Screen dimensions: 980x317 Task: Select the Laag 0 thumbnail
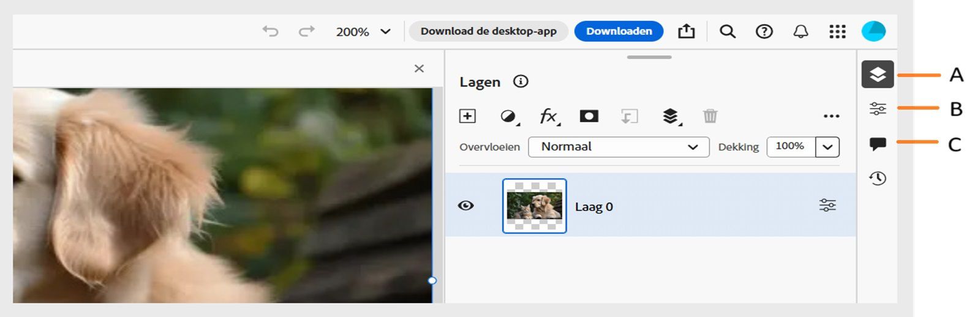pos(535,206)
